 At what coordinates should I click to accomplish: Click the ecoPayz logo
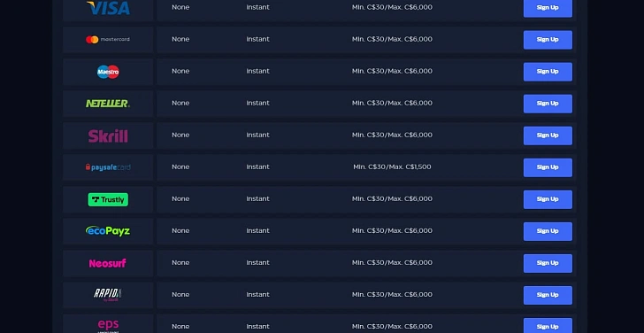(x=108, y=231)
